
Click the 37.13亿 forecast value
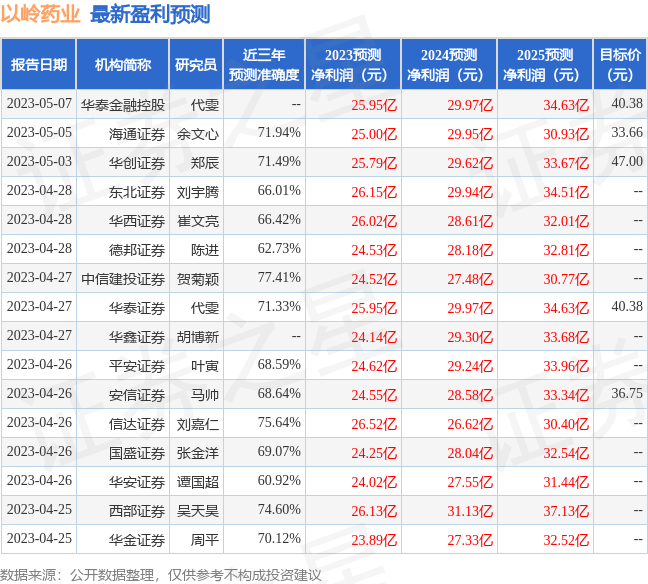[x=566, y=511]
